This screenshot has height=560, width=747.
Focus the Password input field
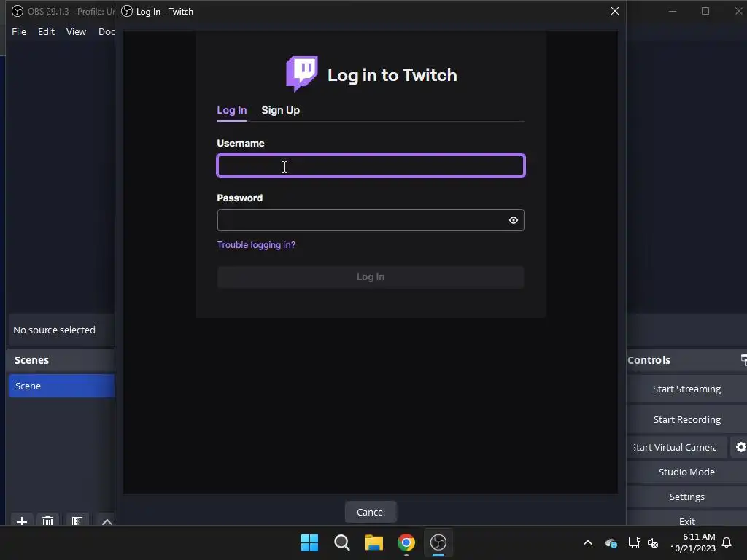[371, 220]
